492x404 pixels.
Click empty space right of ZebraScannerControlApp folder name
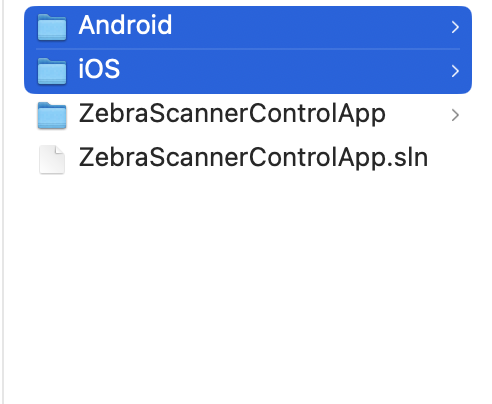417,115
